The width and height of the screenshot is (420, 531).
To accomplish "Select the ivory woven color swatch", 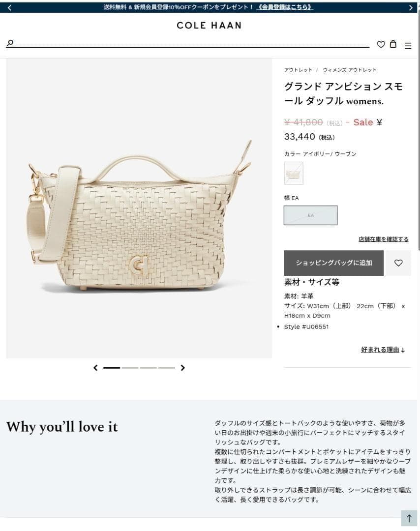I will (x=294, y=173).
